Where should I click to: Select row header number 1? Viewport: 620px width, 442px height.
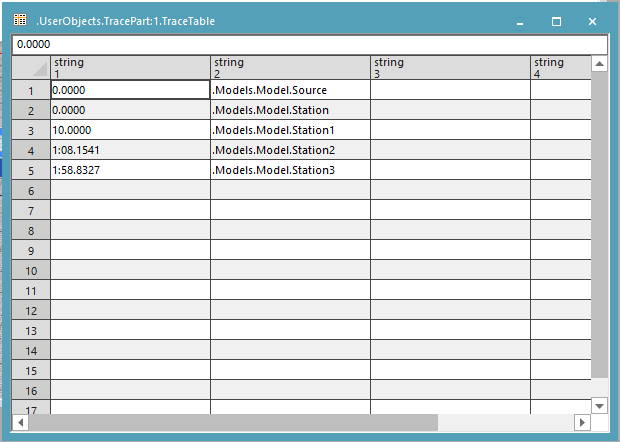(x=31, y=90)
